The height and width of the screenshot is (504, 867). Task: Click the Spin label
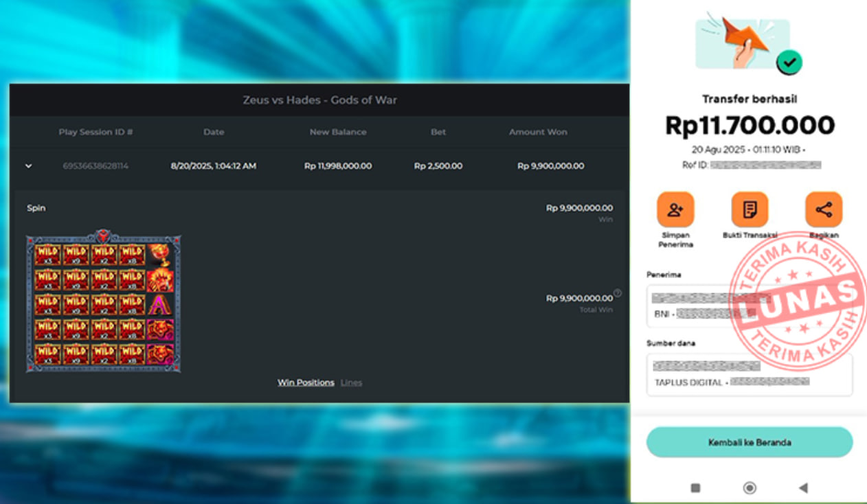36,208
